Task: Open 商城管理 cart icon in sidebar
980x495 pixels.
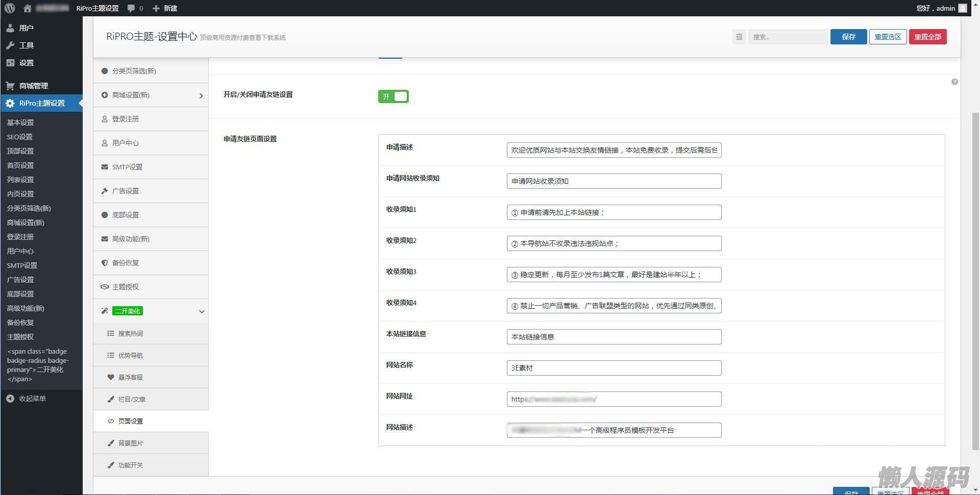Action: coord(10,86)
